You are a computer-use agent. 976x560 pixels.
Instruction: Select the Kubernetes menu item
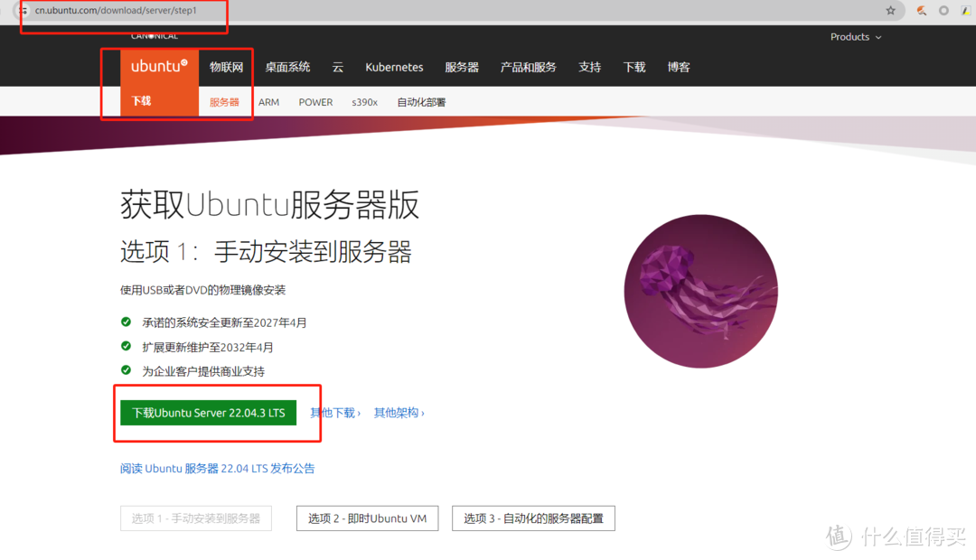point(394,66)
